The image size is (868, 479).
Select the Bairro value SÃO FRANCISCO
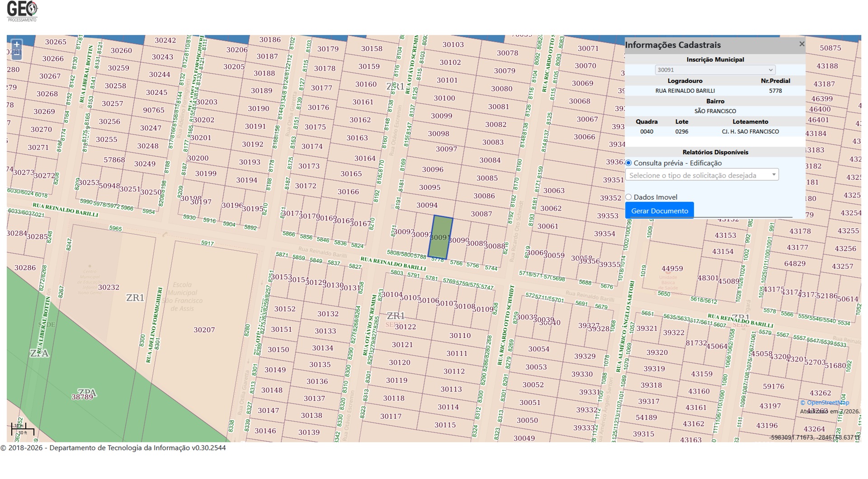[715, 111]
